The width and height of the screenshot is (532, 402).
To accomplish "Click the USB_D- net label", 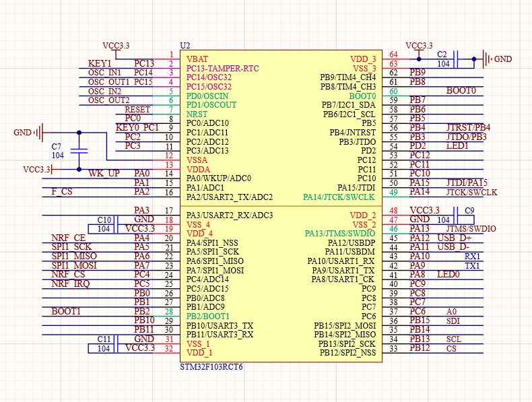I will (453, 247).
